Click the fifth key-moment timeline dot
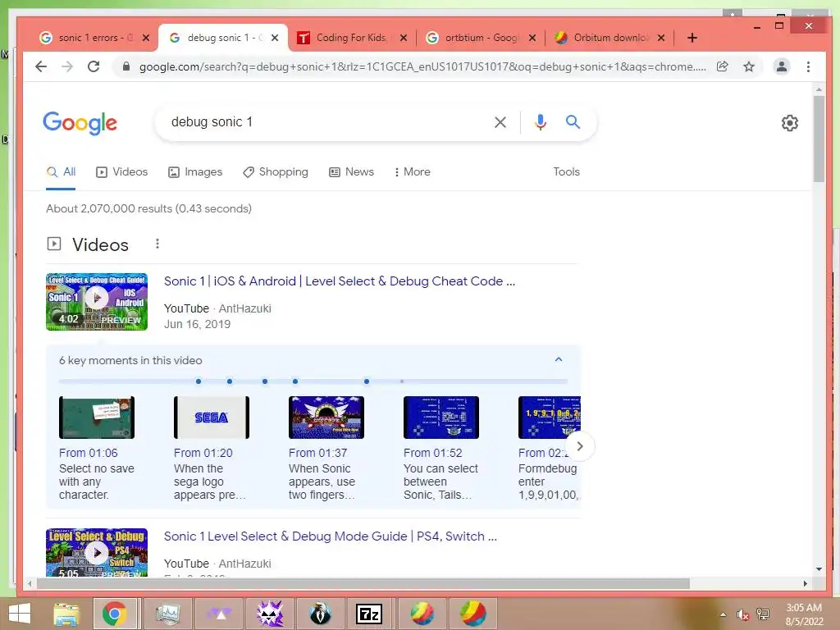 point(367,381)
